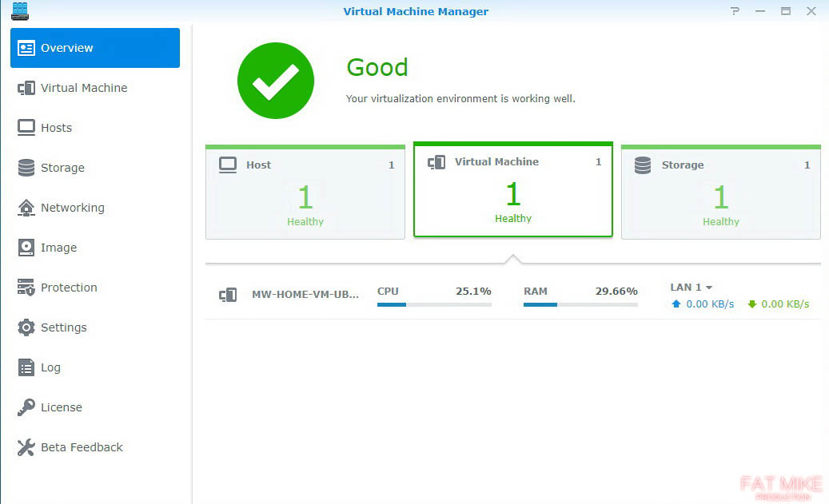Open the Beta Feedback label
Screen dimensions: 829x504
click(82, 447)
